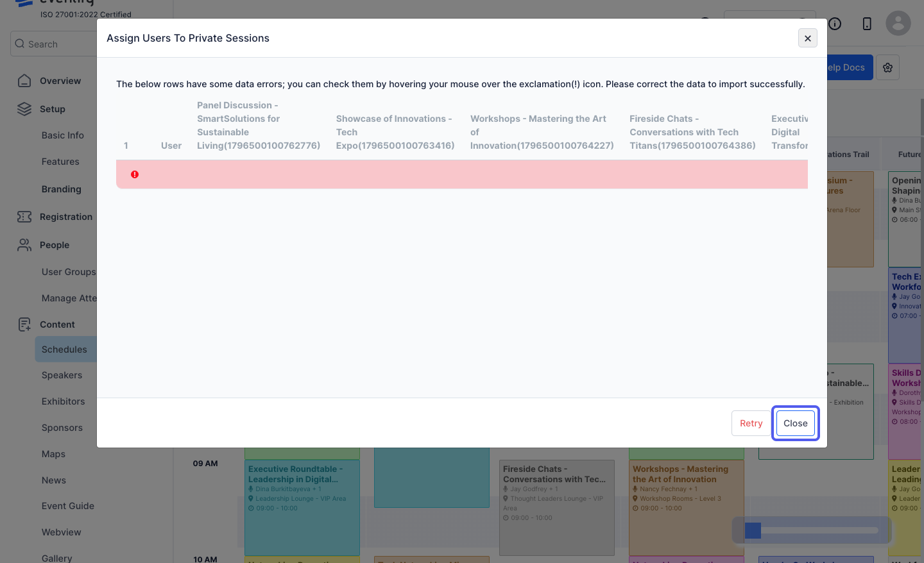Click the settings gear icon button
Image resolution: width=924 pixels, height=563 pixels.
888,67
